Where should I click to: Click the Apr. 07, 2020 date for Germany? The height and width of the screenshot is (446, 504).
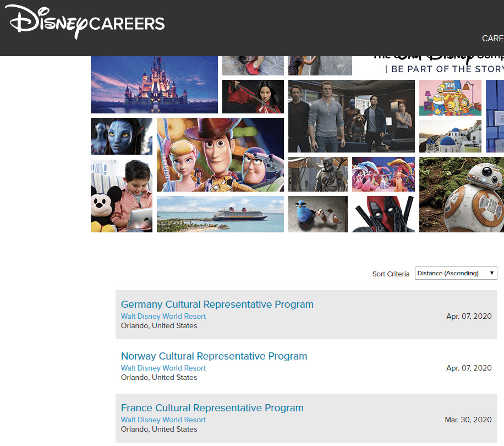(x=469, y=316)
